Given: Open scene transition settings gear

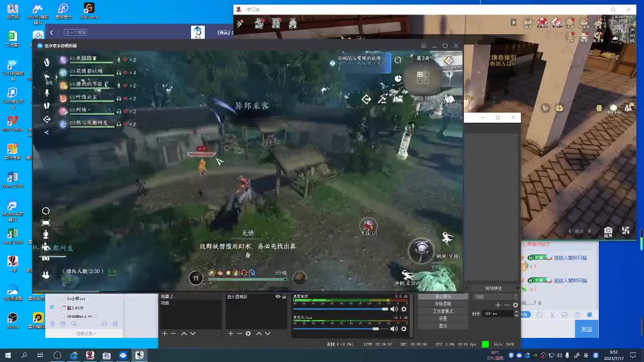Looking at the screenshot, I should pyautogui.click(x=515, y=305).
